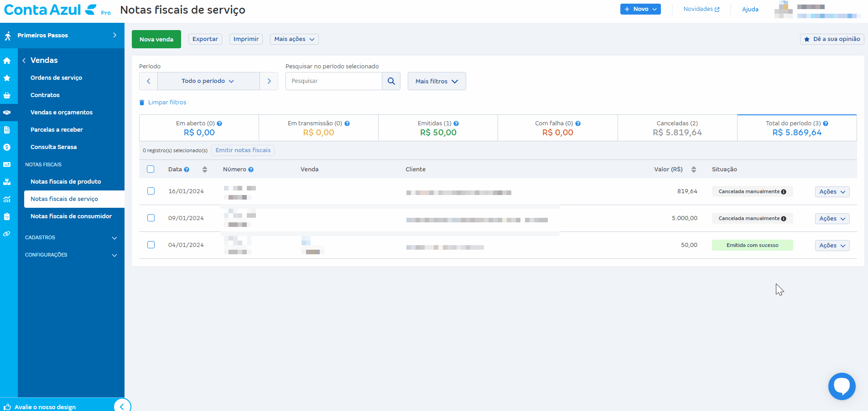Sort by Valor (R$) arrows icon
This screenshot has width=868, height=411.
point(693,170)
